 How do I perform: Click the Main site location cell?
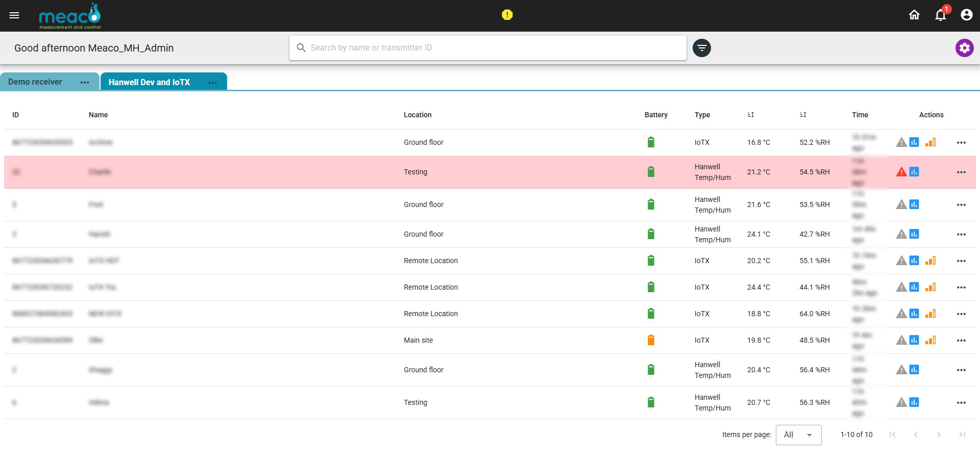tap(418, 340)
